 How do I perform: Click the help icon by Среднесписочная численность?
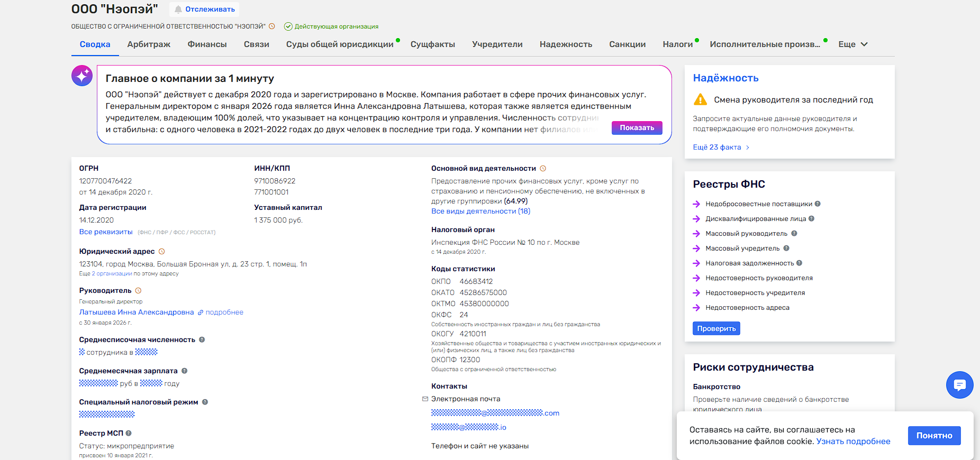202,340
